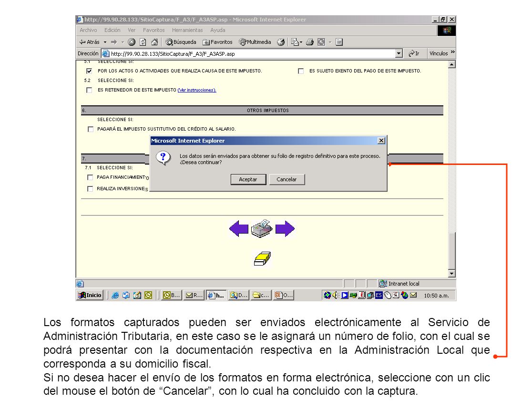The width and height of the screenshot is (532, 410).
Task: Switch to the 'B...' taskbar window
Action: pyautogui.click(x=172, y=295)
